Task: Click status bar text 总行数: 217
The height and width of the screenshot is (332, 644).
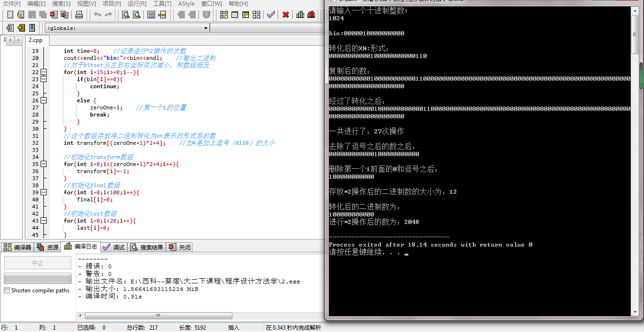Action: point(142,327)
